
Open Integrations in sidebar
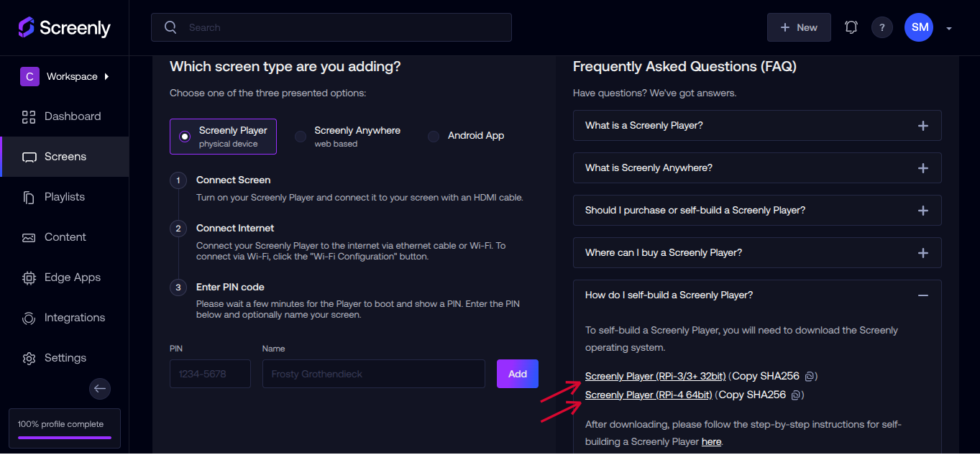point(64,318)
